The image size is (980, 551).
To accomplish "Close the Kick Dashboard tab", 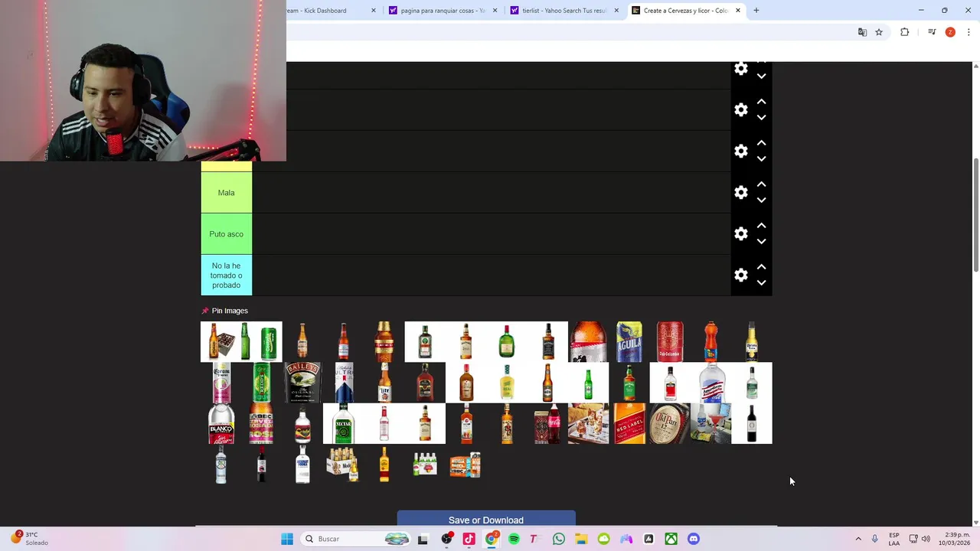I will [x=374, y=11].
